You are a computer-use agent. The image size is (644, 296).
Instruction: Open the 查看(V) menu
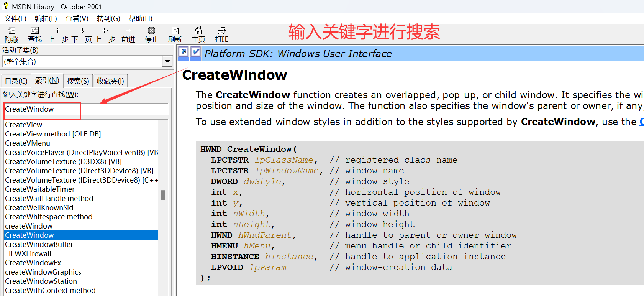pyautogui.click(x=77, y=18)
